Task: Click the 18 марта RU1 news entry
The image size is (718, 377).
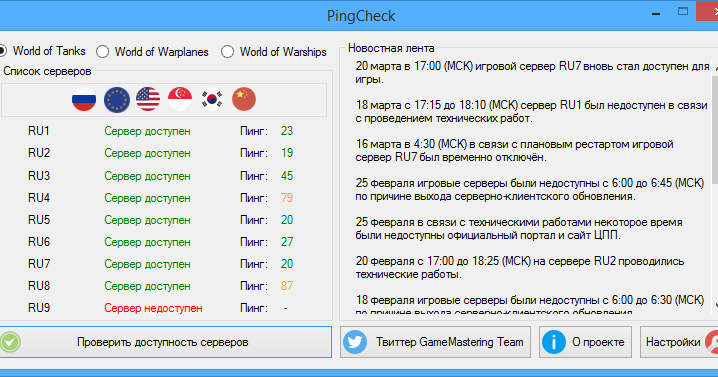Action: 531,112
